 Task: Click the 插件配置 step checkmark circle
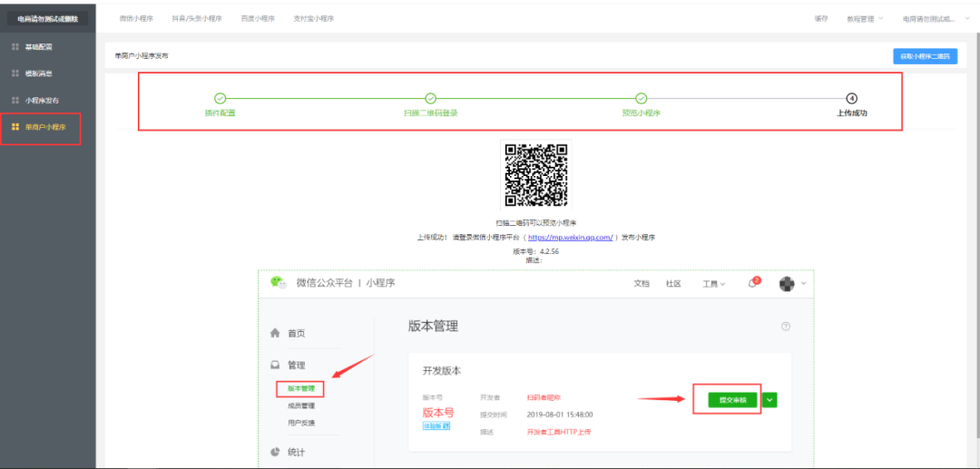(220, 98)
